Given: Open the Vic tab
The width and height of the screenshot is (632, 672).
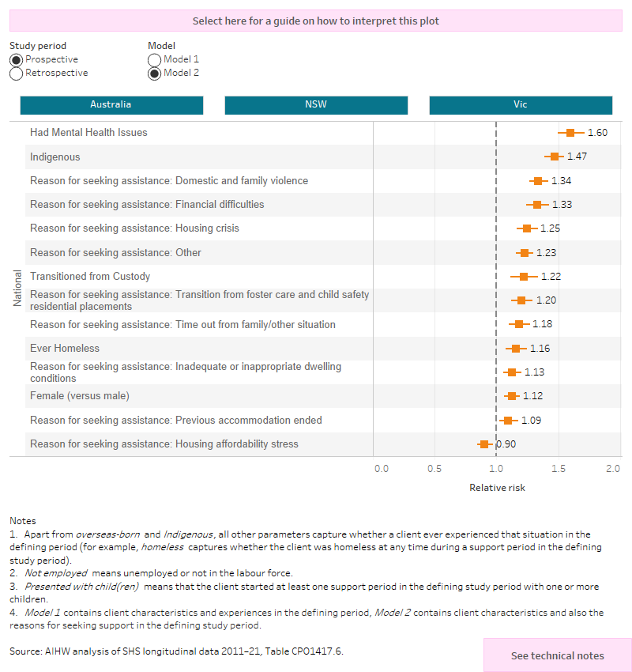Looking at the screenshot, I should (521, 104).
